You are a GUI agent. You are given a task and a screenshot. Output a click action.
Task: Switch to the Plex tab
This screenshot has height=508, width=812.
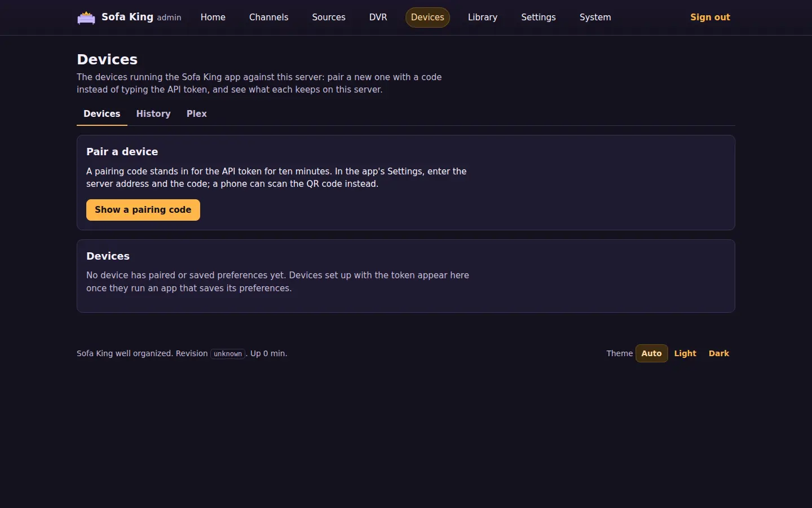point(197,114)
